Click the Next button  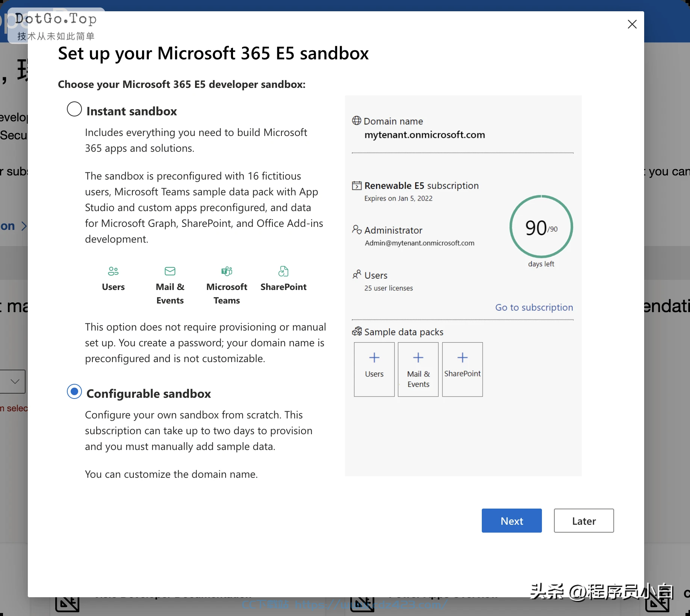point(512,521)
